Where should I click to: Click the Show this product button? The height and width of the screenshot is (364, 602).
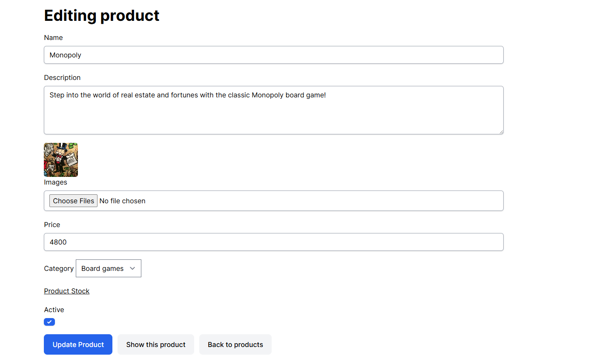[156, 344]
